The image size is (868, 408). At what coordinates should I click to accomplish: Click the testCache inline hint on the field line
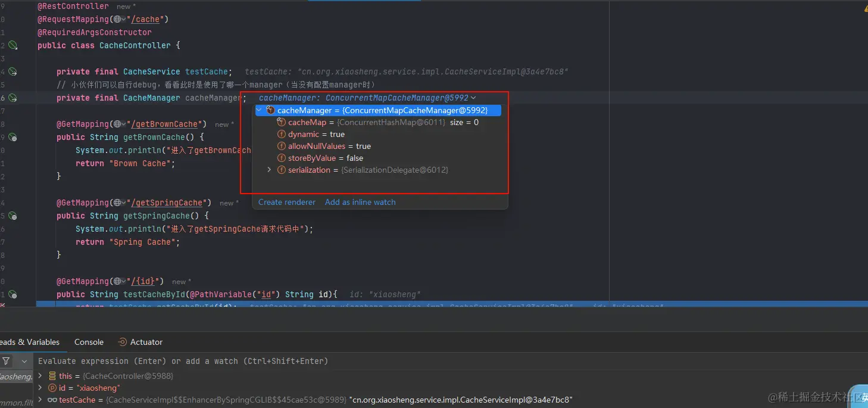tap(407, 71)
